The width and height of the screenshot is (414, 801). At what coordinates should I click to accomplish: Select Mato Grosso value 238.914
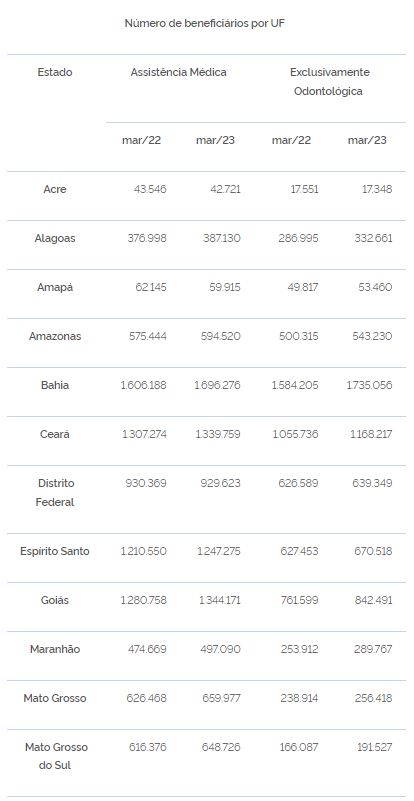[299, 698]
